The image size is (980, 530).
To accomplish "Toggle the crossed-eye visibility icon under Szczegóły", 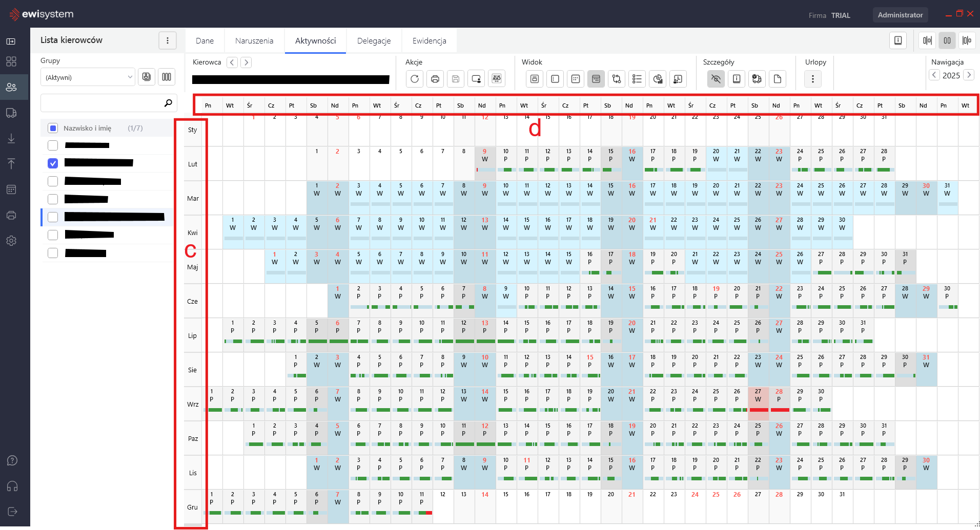I will tap(716, 79).
